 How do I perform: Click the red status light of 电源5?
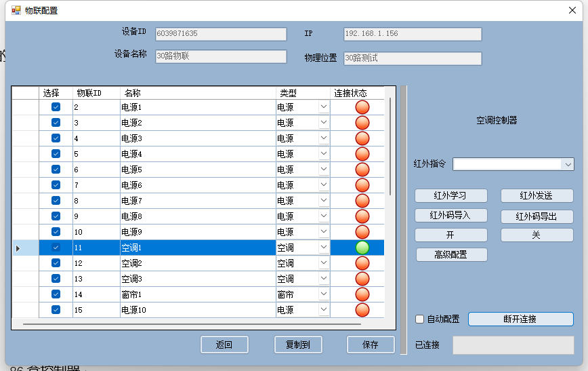(362, 170)
